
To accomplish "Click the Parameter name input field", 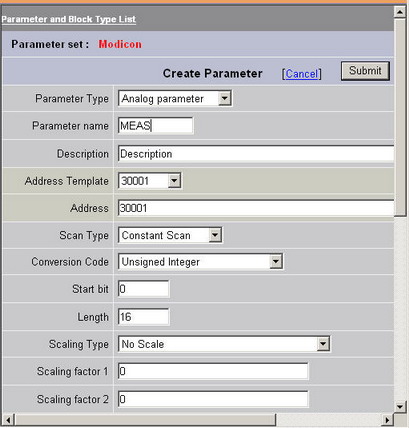I will point(156,126).
